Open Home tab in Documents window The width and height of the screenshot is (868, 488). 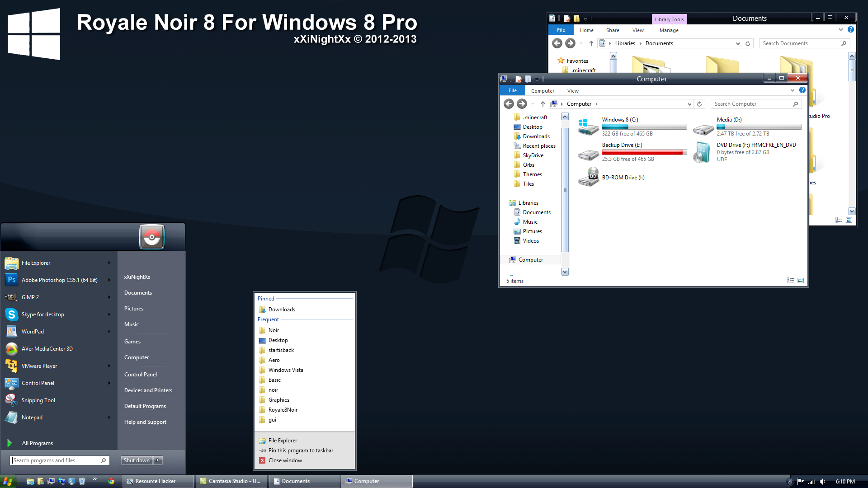click(586, 30)
